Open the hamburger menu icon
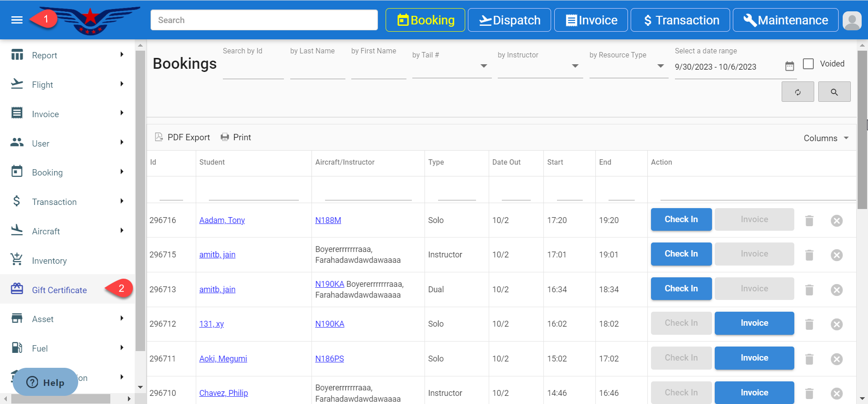 (17, 20)
